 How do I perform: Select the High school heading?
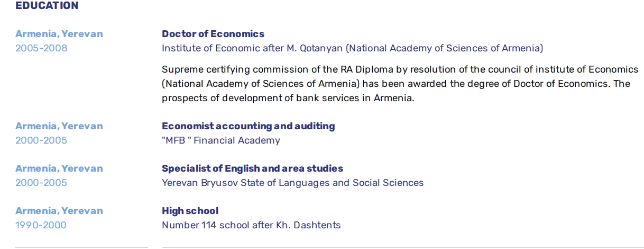coord(190,211)
